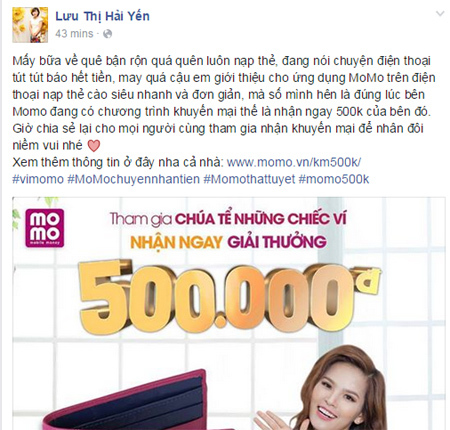Open the post options chevron menu
Screen dimensions: 450x430
440,14
